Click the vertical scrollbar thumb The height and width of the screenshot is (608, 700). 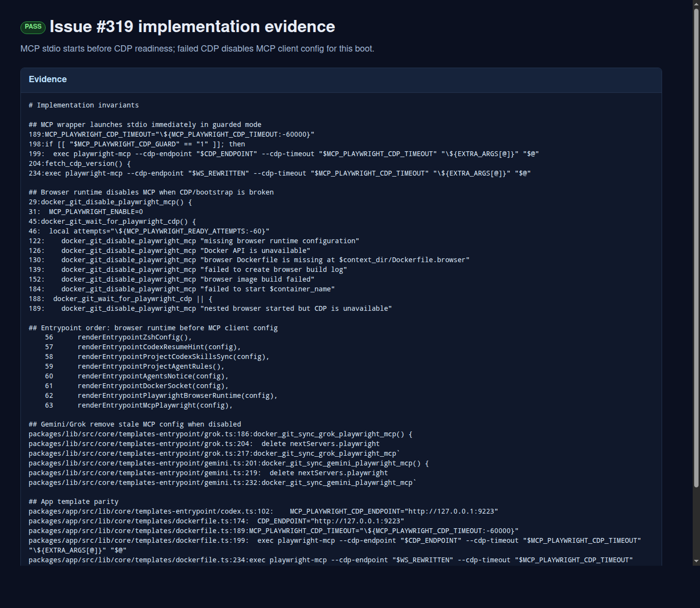click(696, 247)
